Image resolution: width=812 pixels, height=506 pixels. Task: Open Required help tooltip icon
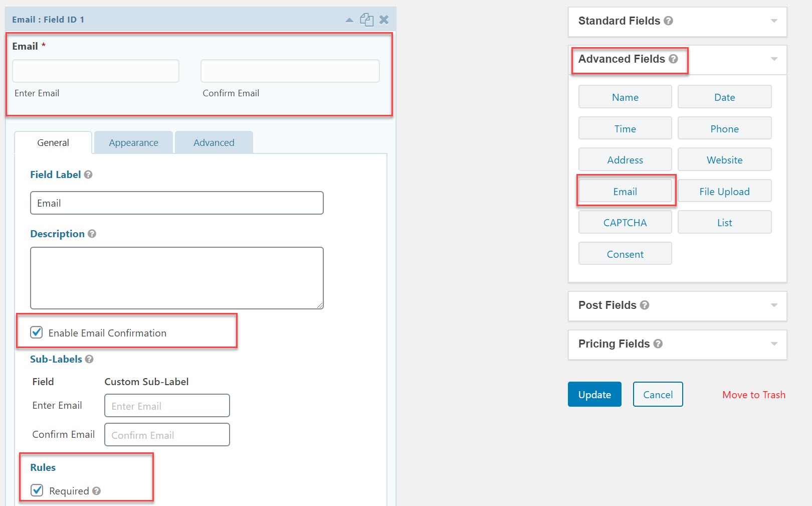click(97, 491)
